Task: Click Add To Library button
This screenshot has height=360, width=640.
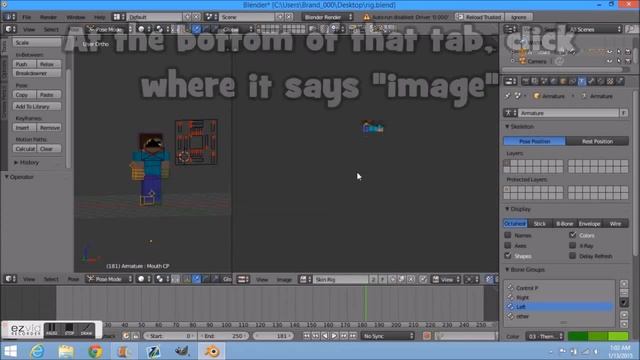Action: pyautogui.click(x=37, y=107)
